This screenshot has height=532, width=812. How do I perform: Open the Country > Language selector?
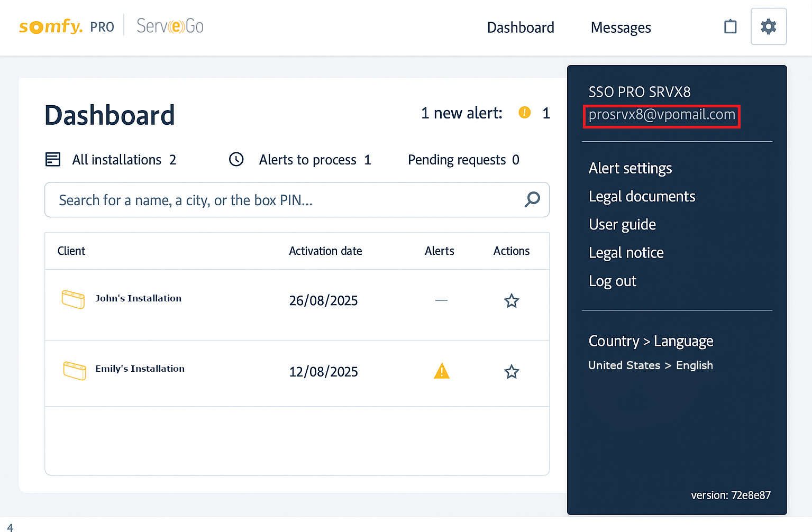pos(650,341)
